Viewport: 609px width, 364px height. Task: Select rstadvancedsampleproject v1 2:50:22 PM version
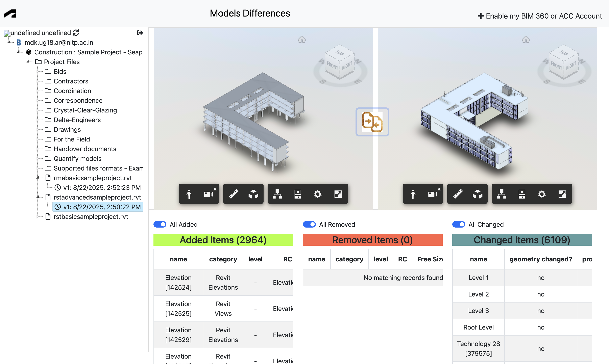[x=99, y=207]
